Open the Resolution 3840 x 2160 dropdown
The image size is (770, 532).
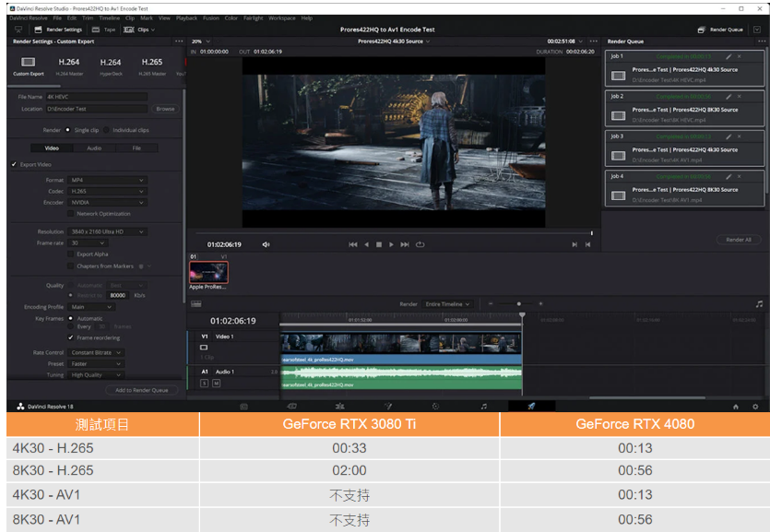pyautogui.click(x=107, y=231)
